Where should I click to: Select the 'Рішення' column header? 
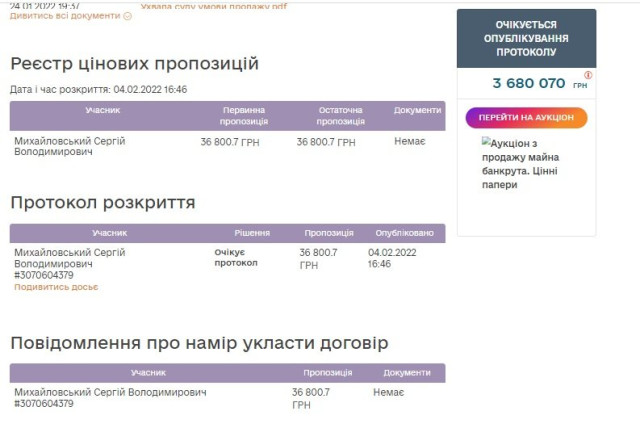(252, 233)
